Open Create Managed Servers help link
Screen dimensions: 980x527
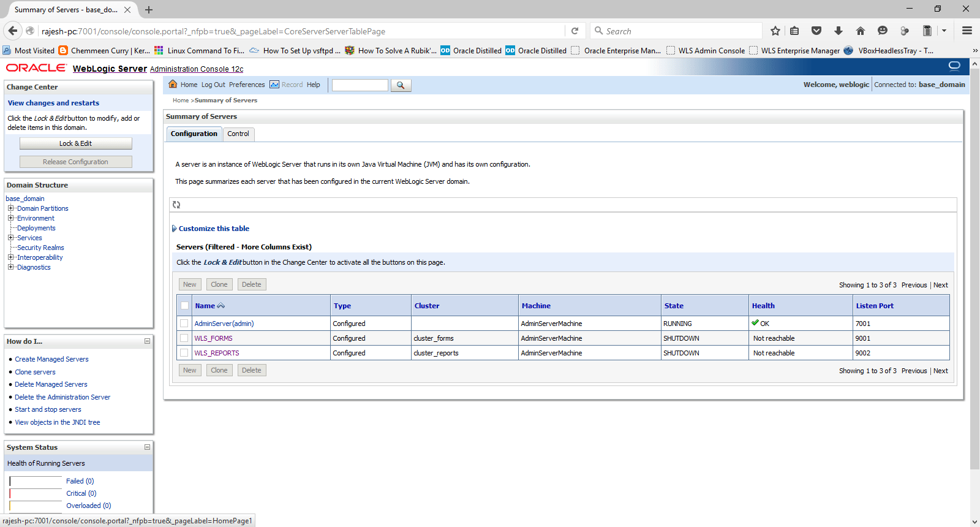pyautogui.click(x=51, y=359)
